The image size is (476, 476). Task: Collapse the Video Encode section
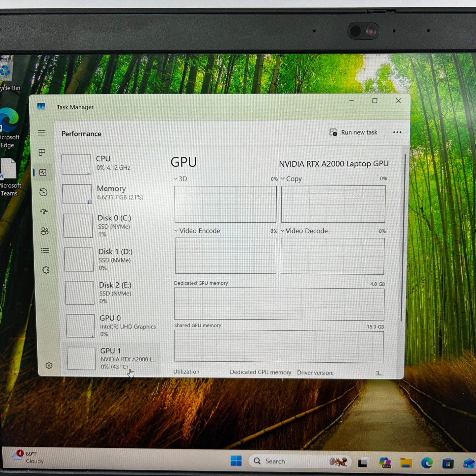[176, 231]
